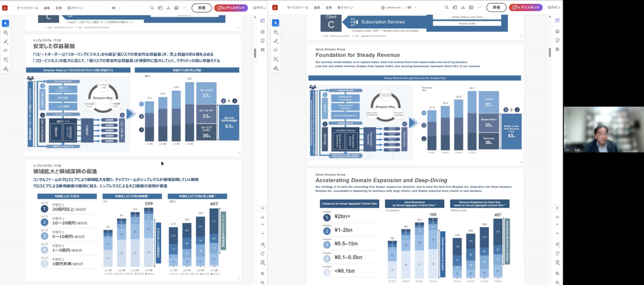Click 共有 button in right window
This screenshot has width=644, height=285.
pos(497,8)
